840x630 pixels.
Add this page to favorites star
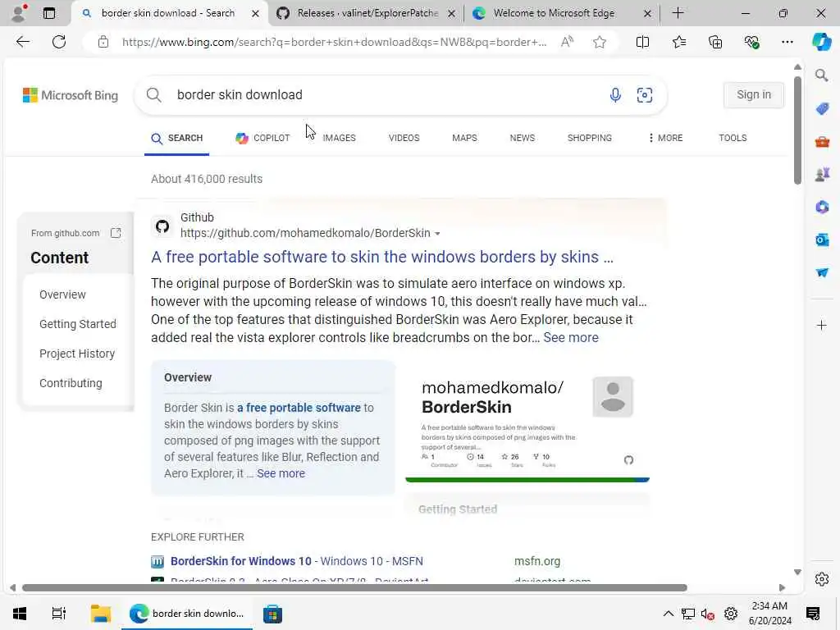click(x=600, y=42)
